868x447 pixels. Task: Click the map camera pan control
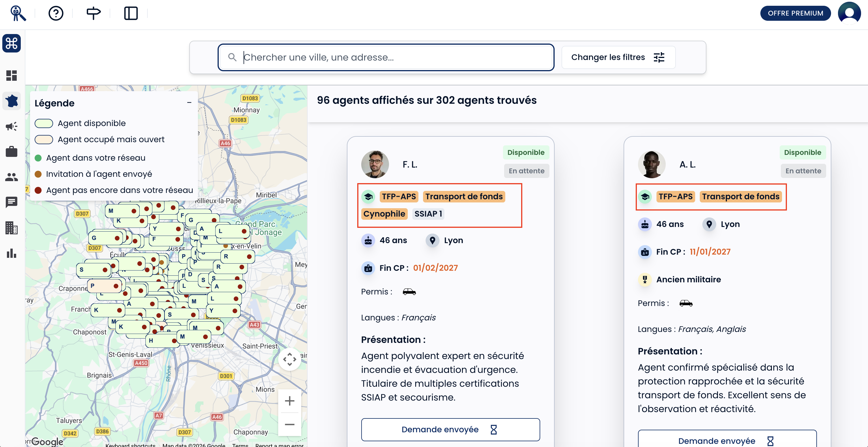(289, 359)
